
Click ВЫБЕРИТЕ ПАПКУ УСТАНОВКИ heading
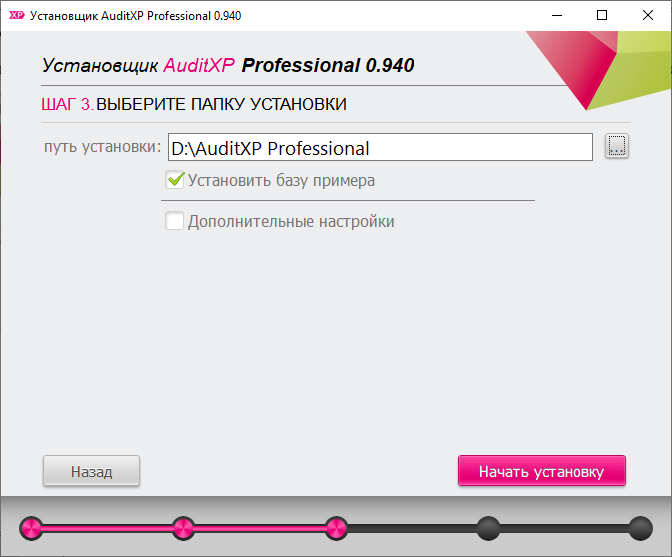[x=221, y=104]
